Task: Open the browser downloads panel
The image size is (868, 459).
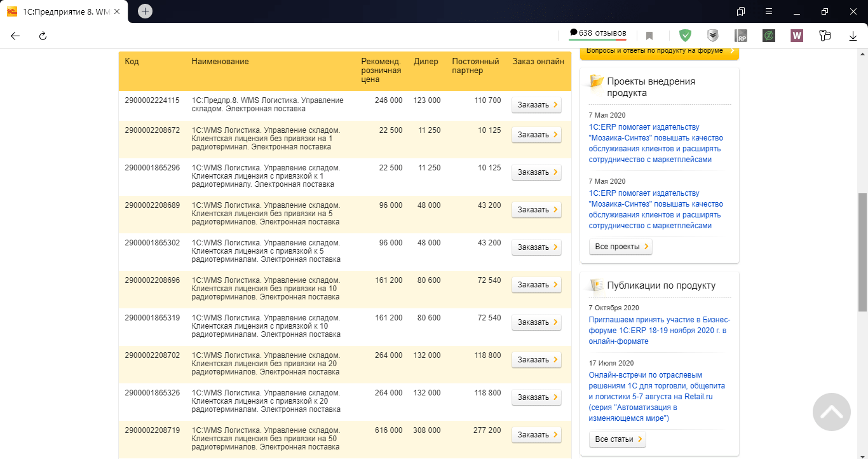Action: click(x=853, y=36)
